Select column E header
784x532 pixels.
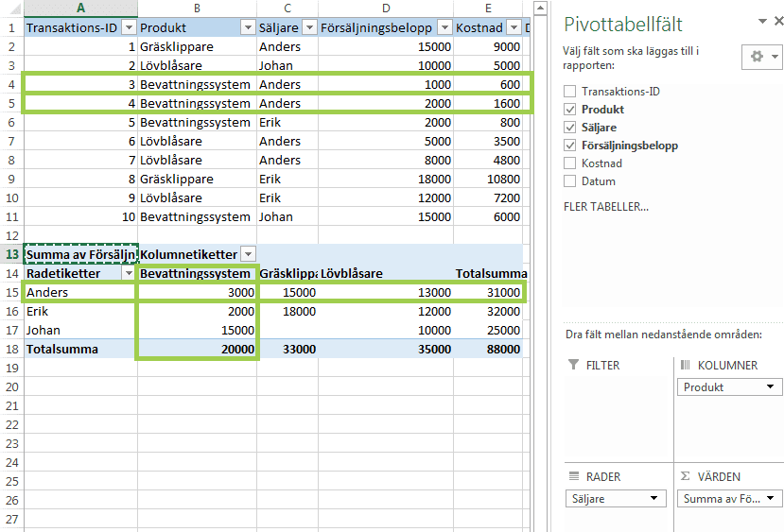[x=488, y=8]
